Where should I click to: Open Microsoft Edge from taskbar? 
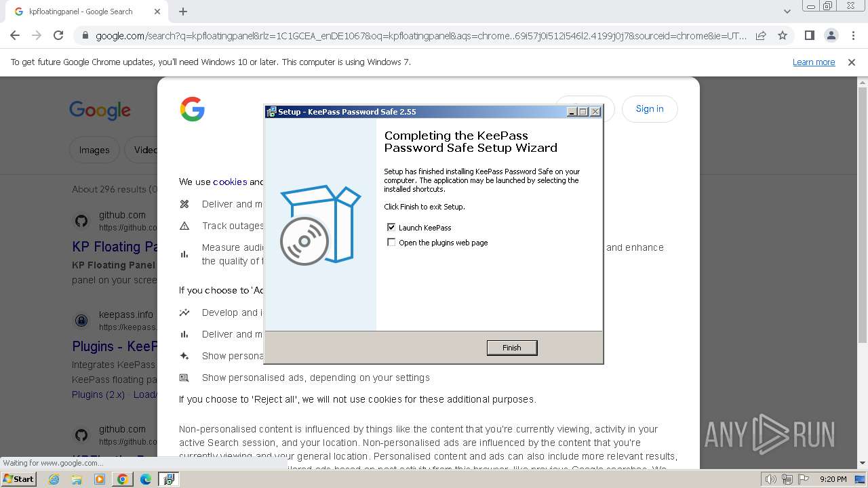145,479
